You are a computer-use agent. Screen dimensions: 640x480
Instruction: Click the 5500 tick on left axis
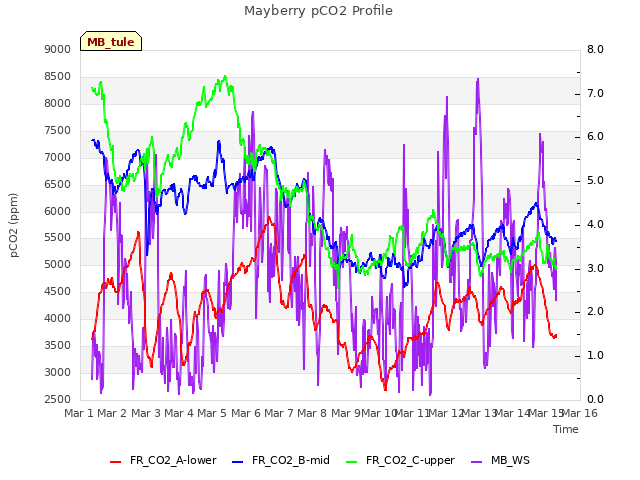(58, 238)
